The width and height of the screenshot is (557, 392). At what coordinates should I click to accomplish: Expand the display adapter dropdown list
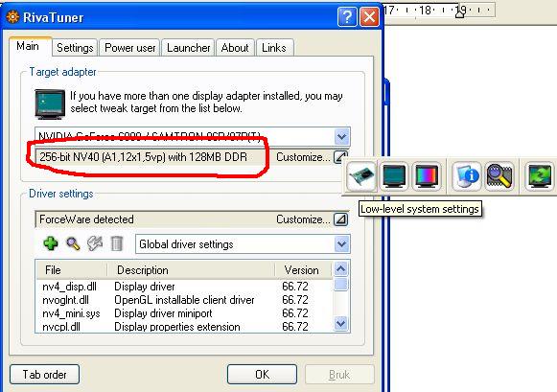click(x=341, y=136)
